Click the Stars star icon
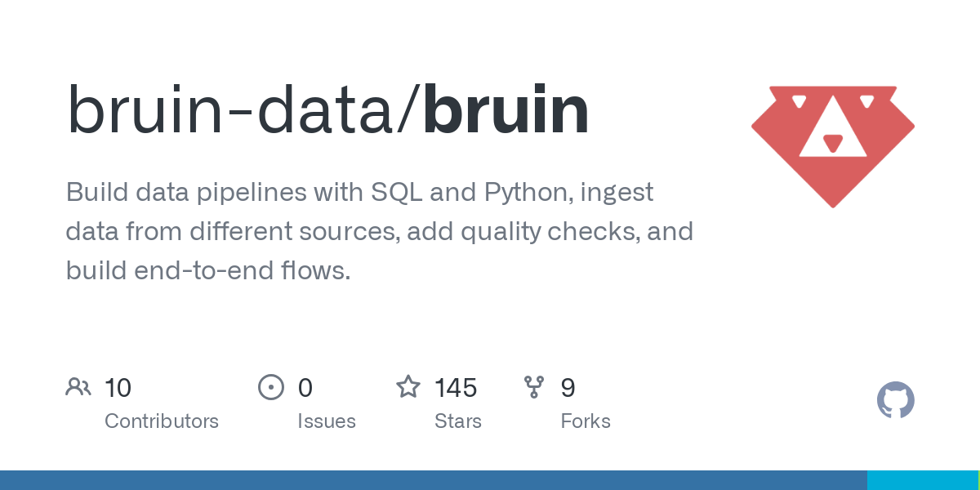The height and width of the screenshot is (490, 980). tap(408, 387)
